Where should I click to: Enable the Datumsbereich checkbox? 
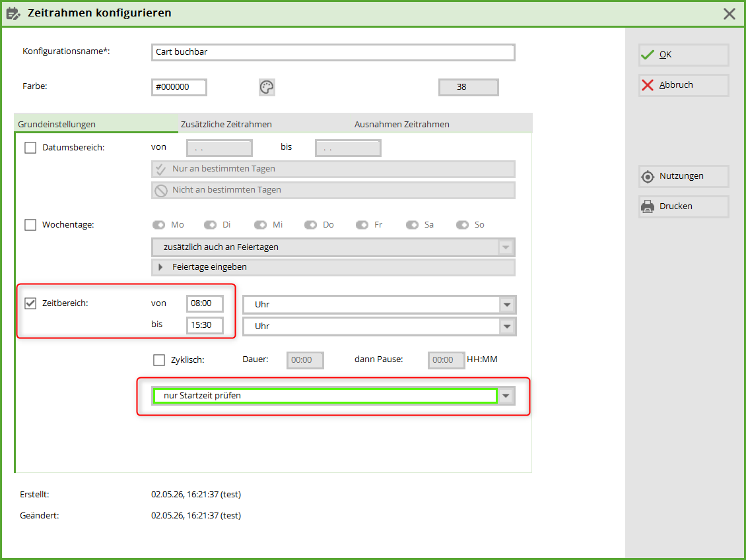pyautogui.click(x=30, y=148)
